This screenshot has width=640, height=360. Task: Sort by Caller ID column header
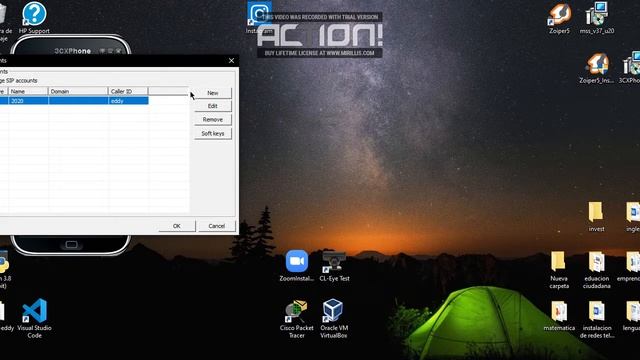point(128,91)
